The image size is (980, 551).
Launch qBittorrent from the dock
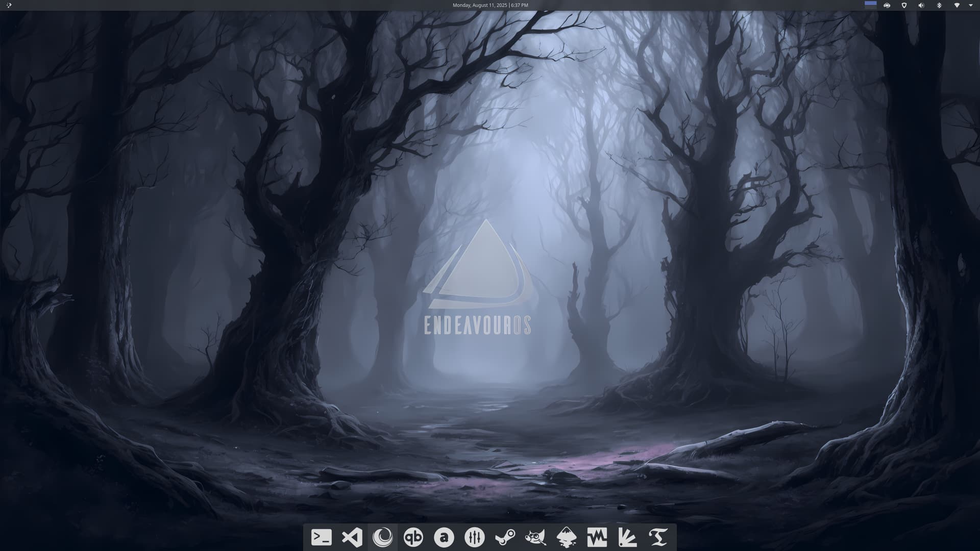pos(413,537)
